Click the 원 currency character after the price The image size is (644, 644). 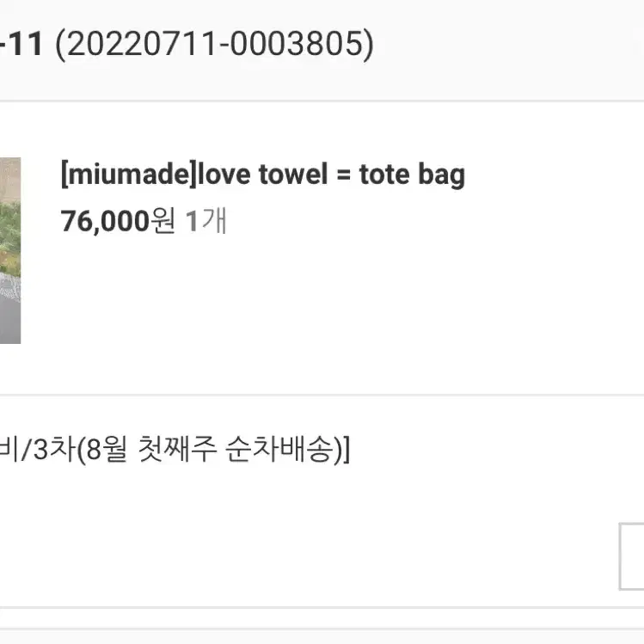(x=163, y=221)
